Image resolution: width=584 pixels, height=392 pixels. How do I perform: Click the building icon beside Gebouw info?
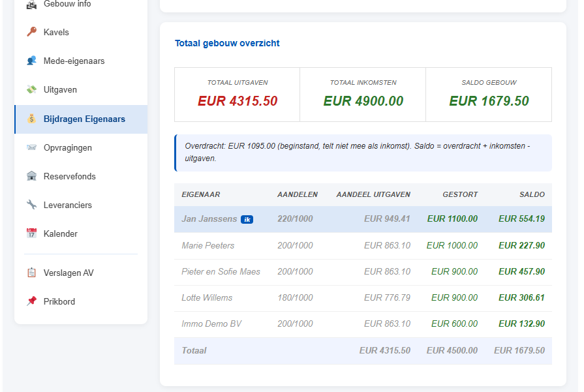pyautogui.click(x=32, y=4)
